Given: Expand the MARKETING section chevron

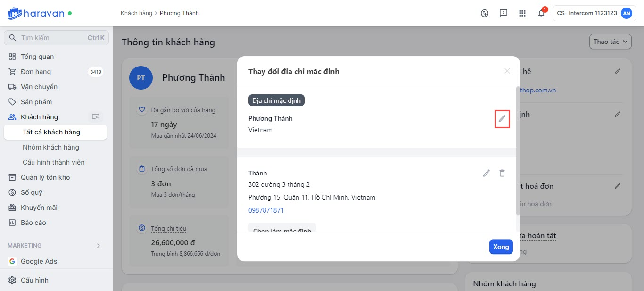Looking at the screenshot, I should pos(99,246).
